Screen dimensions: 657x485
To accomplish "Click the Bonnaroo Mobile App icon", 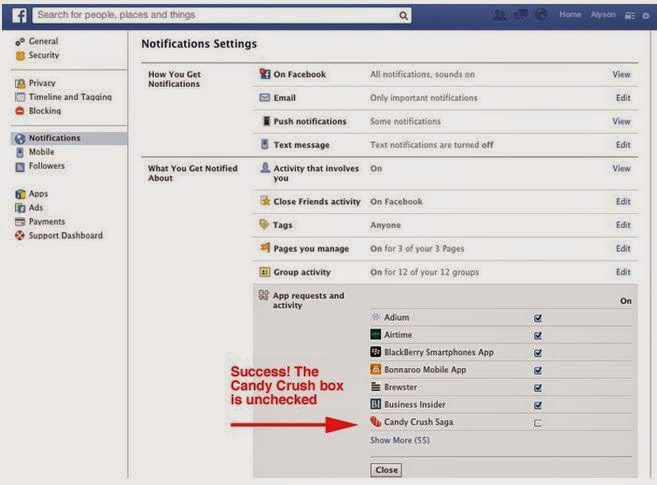I will (x=375, y=369).
